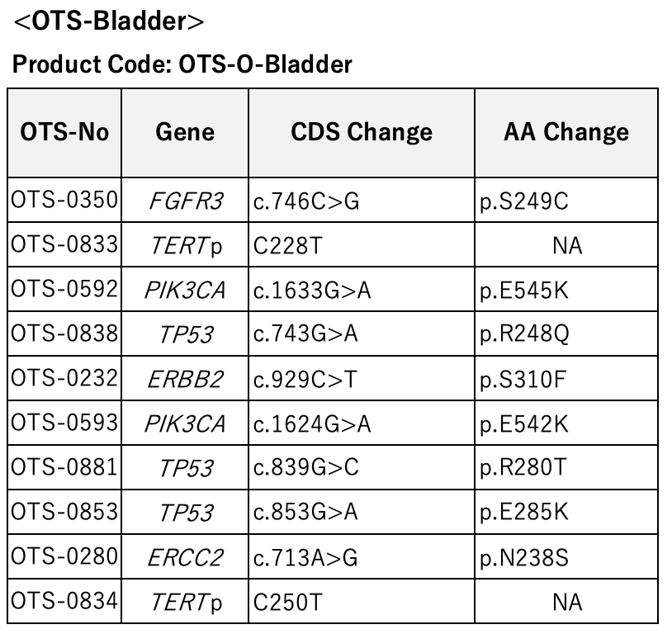672x634 pixels.
Task: Select the p.R280T cell
Action: pyautogui.click(x=566, y=467)
